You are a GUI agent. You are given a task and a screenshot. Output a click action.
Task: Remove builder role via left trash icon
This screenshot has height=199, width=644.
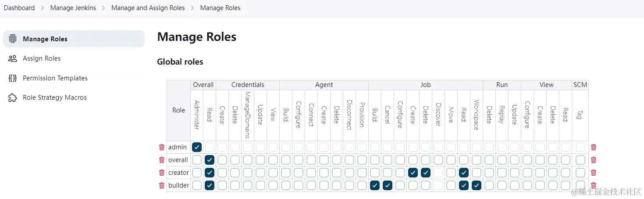point(162,185)
